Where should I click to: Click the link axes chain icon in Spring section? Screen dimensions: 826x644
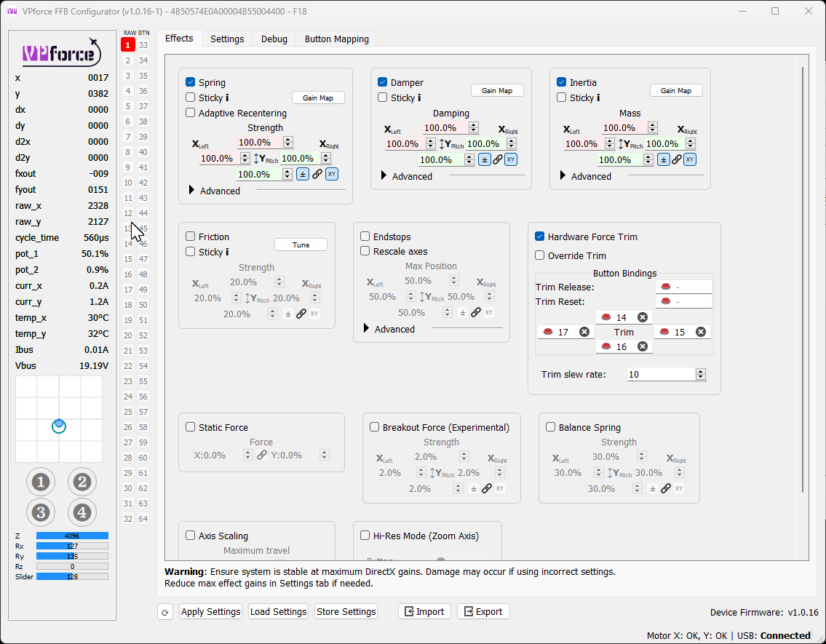coord(317,174)
